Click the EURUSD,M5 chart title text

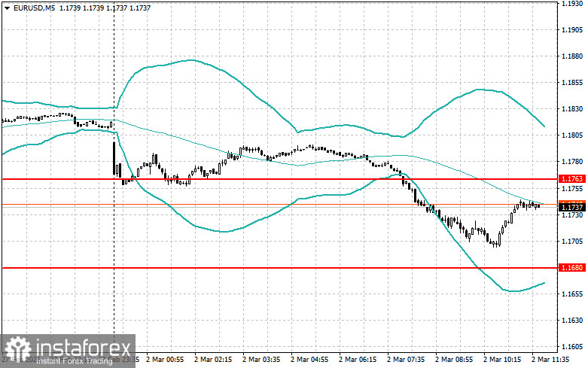pos(34,8)
